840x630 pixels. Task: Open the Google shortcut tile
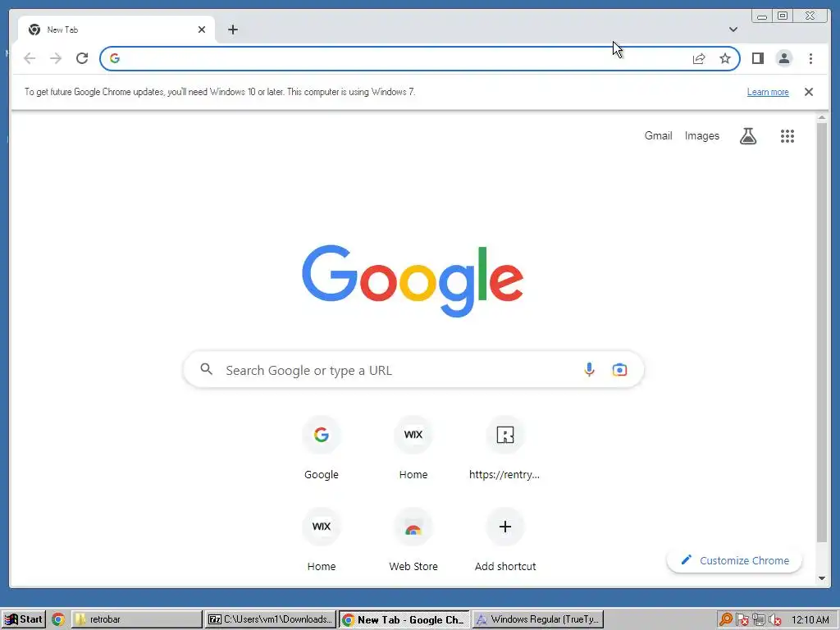[322, 448]
